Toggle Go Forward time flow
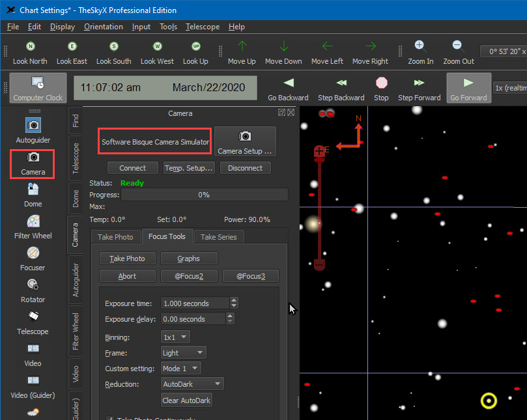 click(468, 88)
